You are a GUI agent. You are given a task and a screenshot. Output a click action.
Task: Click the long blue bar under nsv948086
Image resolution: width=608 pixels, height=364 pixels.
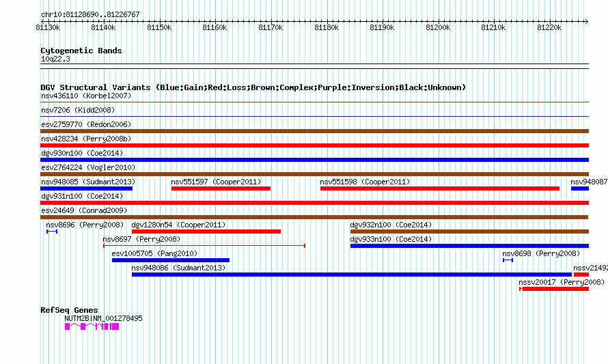pyautogui.click(x=352, y=275)
